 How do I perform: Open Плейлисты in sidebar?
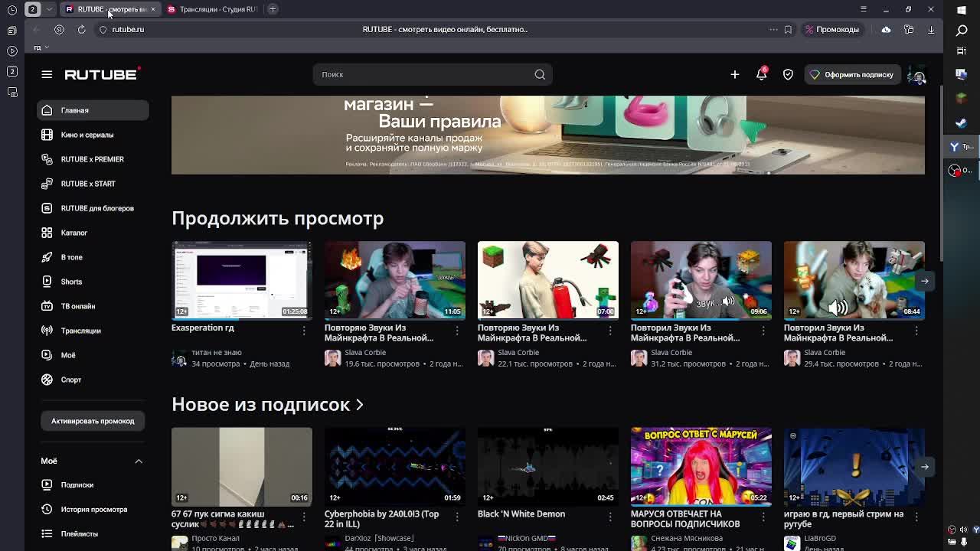pyautogui.click(x=93, y=533)
